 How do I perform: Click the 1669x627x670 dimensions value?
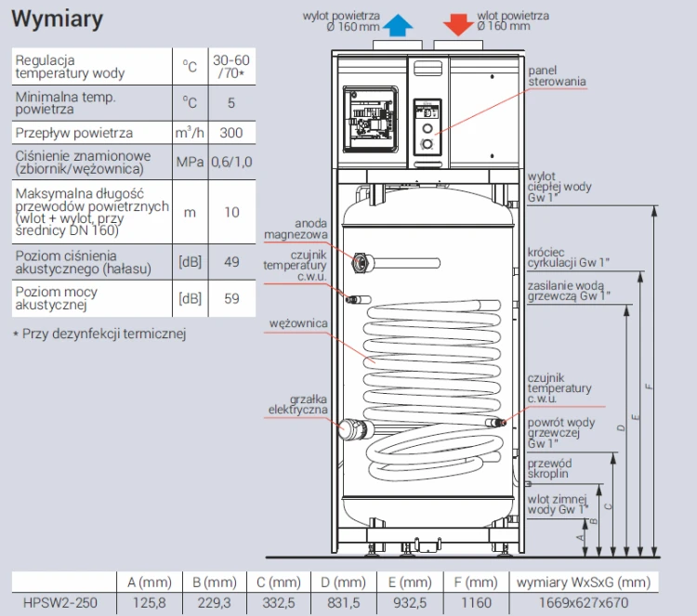[584, 603]
